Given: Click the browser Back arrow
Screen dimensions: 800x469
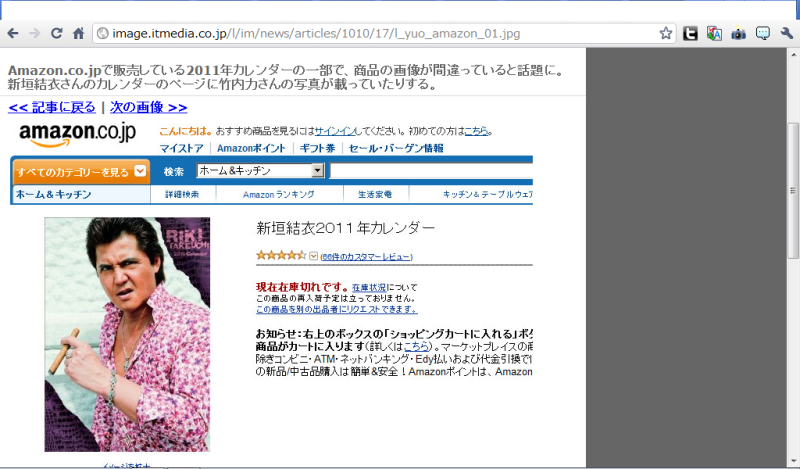Looking at the screenshot, I should 13,33.
